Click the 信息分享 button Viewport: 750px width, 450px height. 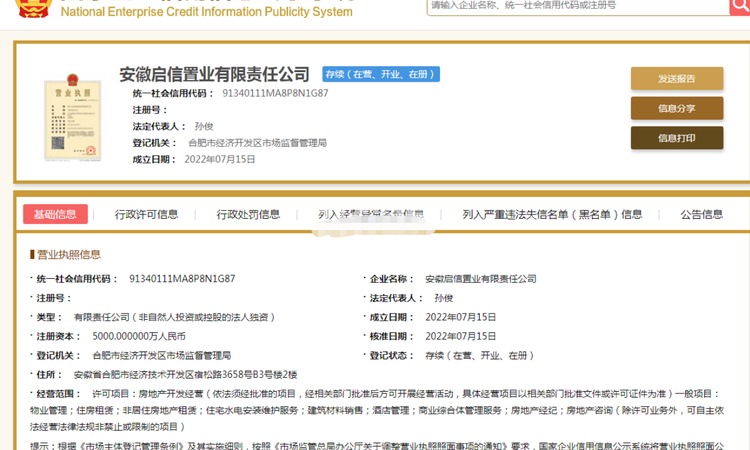coord(677,108)
